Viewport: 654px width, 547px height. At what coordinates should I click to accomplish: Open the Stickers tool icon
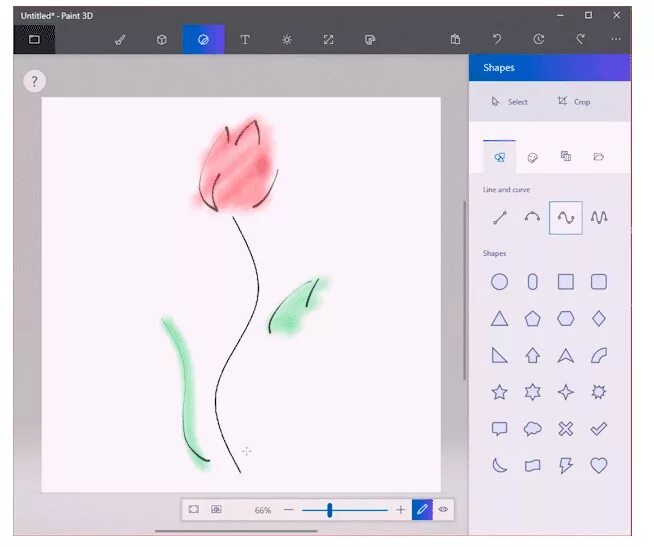[370, 40]
